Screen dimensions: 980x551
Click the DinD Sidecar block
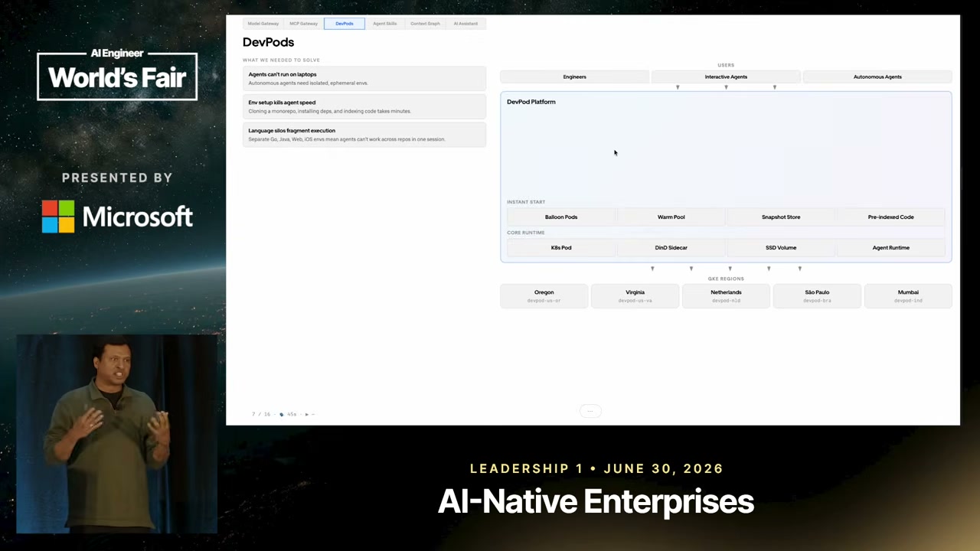point(671,248)
